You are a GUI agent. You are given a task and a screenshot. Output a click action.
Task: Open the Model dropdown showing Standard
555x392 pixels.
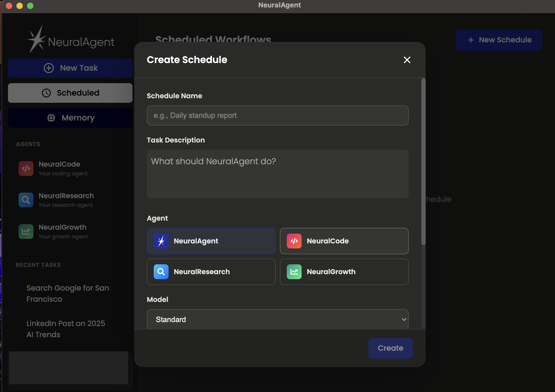click(277, 319)
